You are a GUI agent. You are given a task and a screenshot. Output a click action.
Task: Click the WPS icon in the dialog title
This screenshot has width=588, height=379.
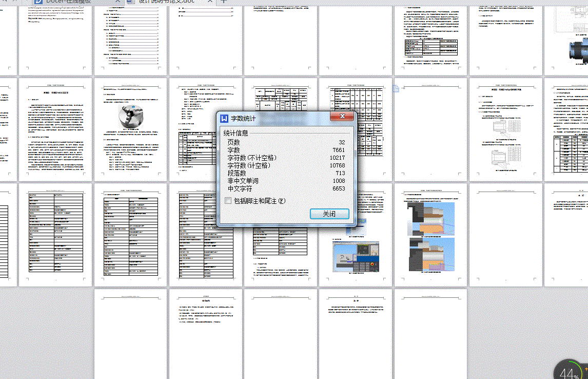coord(224,119)
